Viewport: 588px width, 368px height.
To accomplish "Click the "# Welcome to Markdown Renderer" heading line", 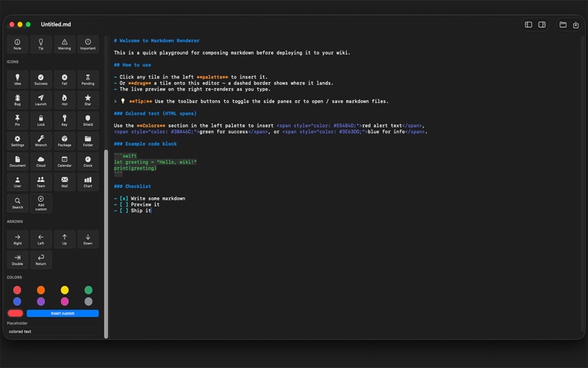I will point(157,40).
